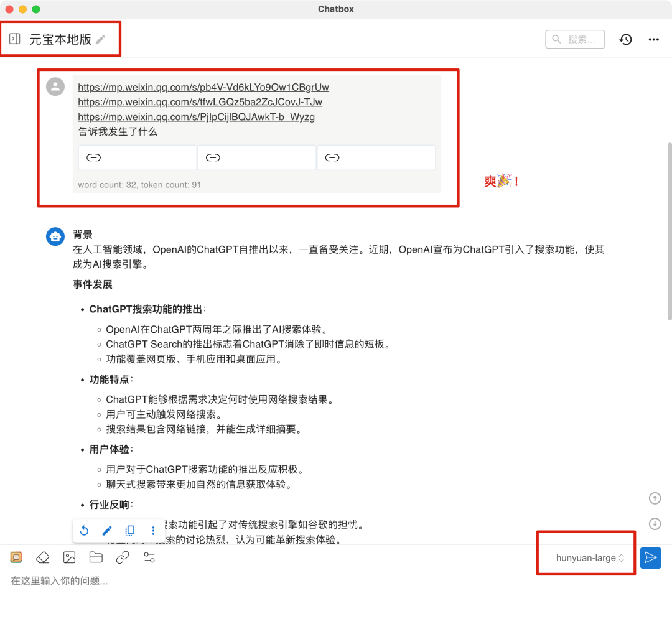
Task: Attach a link with the chain icon
Action: click(123, 557)
